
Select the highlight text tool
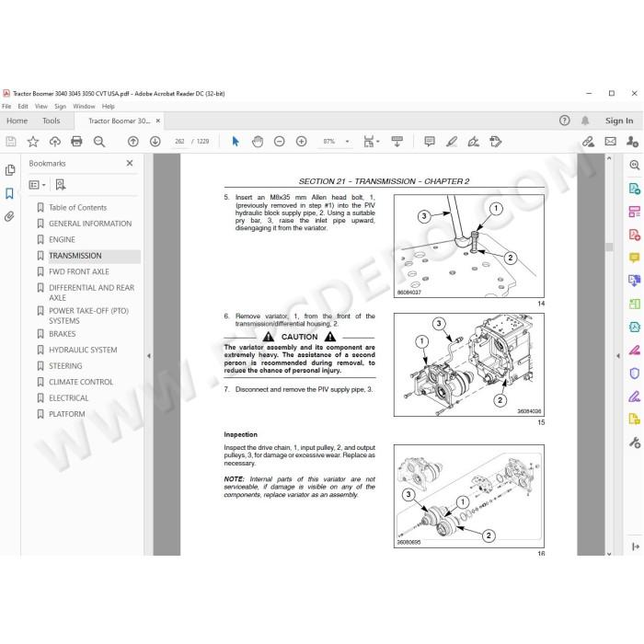452,142
